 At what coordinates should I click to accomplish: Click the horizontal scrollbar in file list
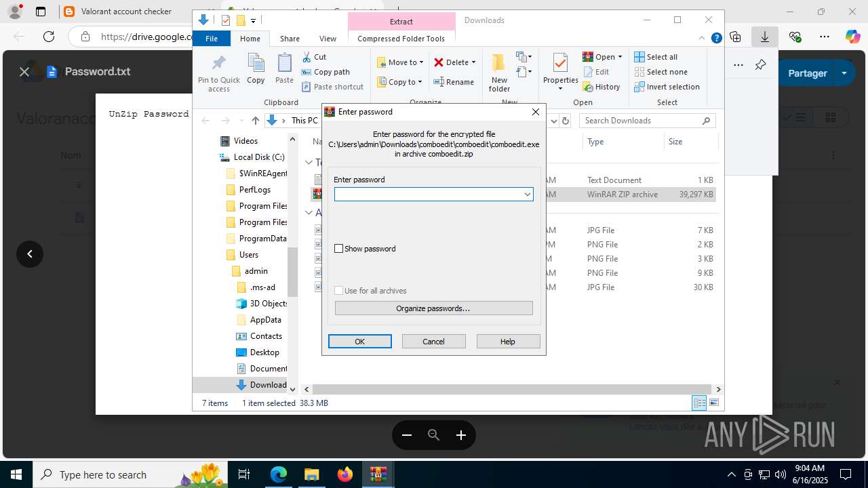coord(512,389)
